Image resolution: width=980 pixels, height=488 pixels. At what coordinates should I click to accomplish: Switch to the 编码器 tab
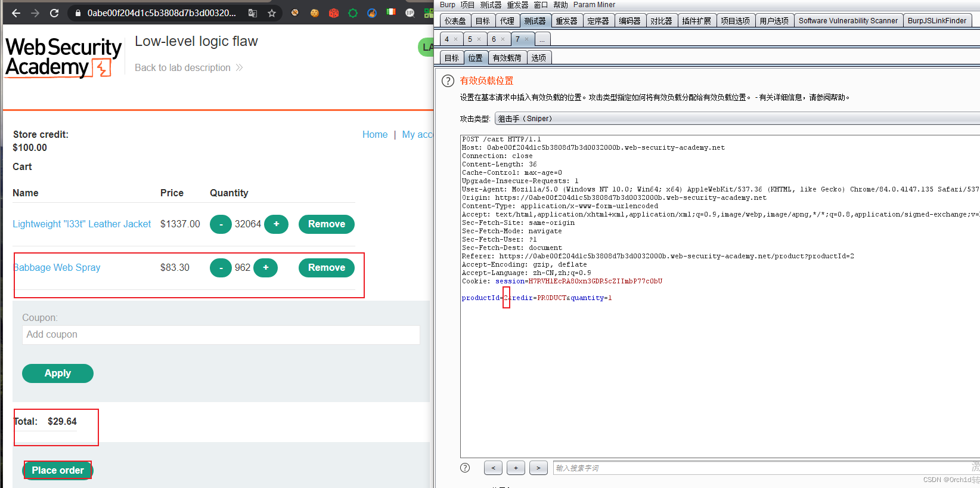(629, 21)
